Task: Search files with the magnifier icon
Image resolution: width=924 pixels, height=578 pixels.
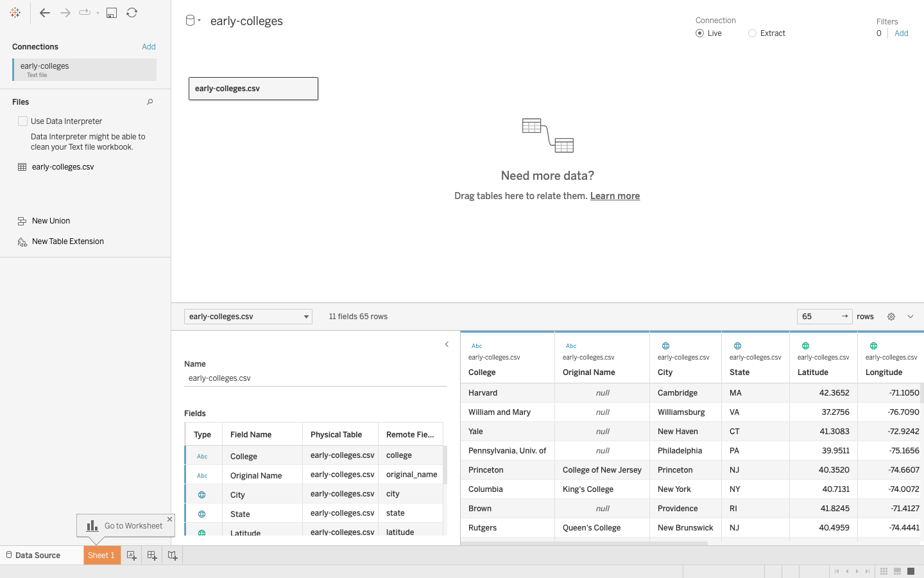Action: click(150, 101)
